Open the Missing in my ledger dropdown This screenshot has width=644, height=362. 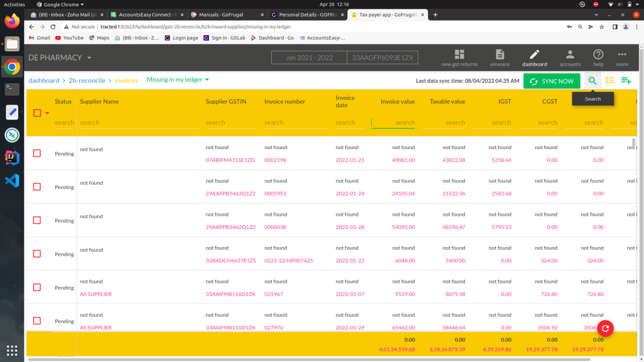[178, 80]
